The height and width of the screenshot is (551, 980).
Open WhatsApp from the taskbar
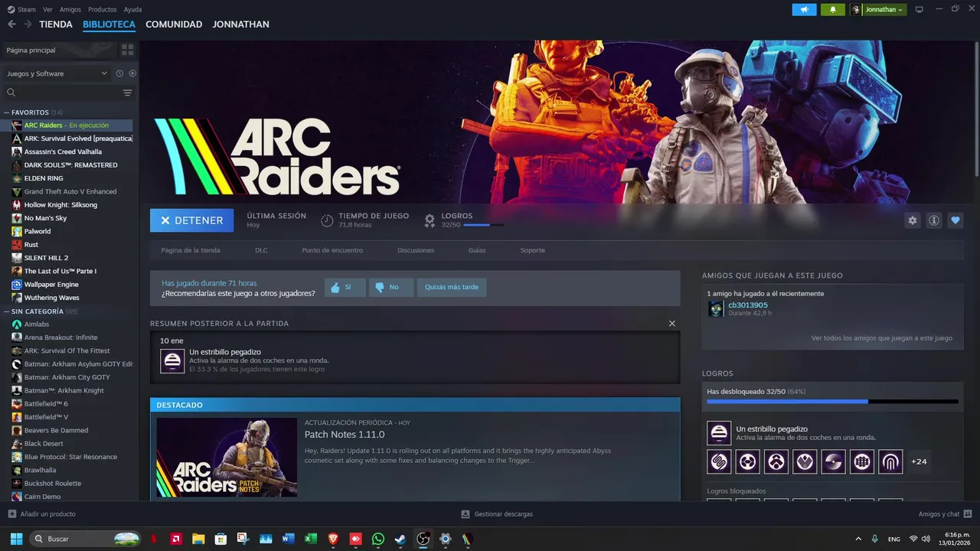point(377,539)
